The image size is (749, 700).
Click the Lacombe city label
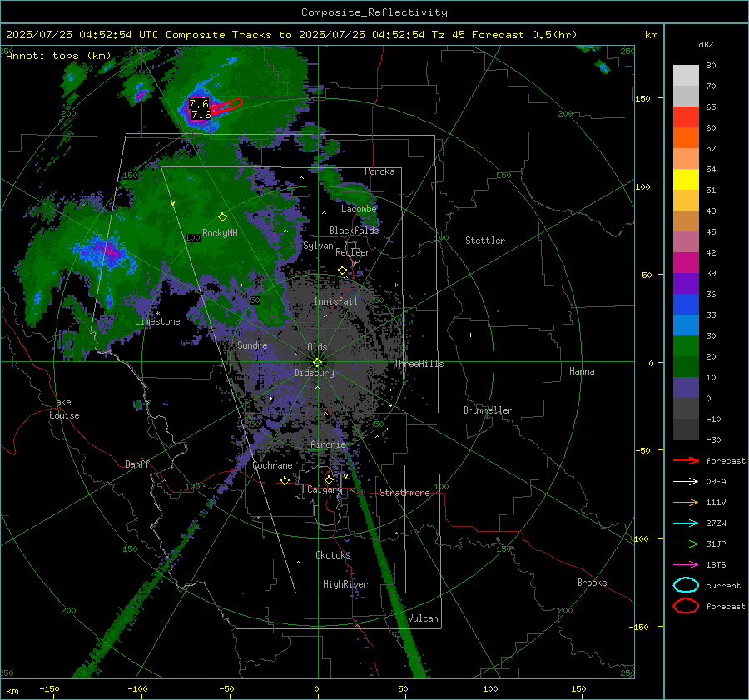(359, 209)
